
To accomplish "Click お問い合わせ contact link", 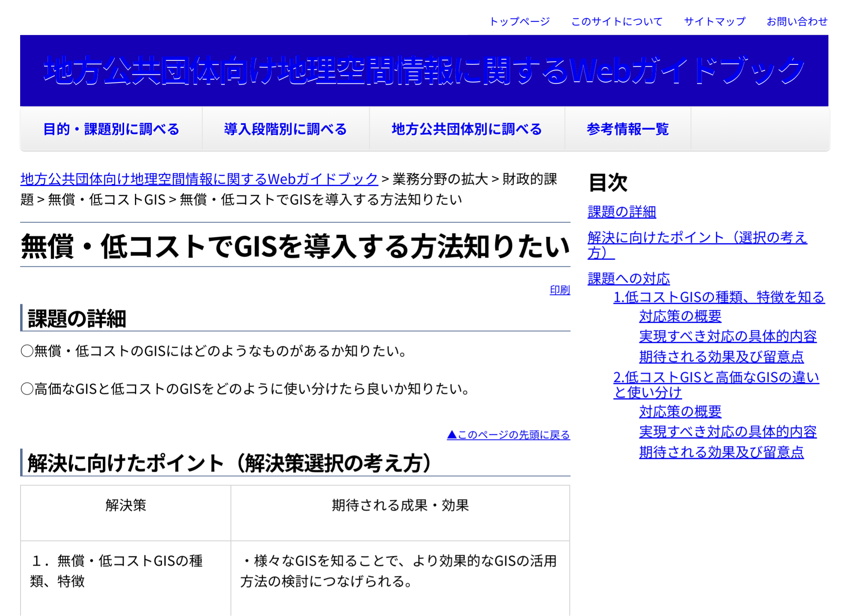I will [x=797, y=21].
